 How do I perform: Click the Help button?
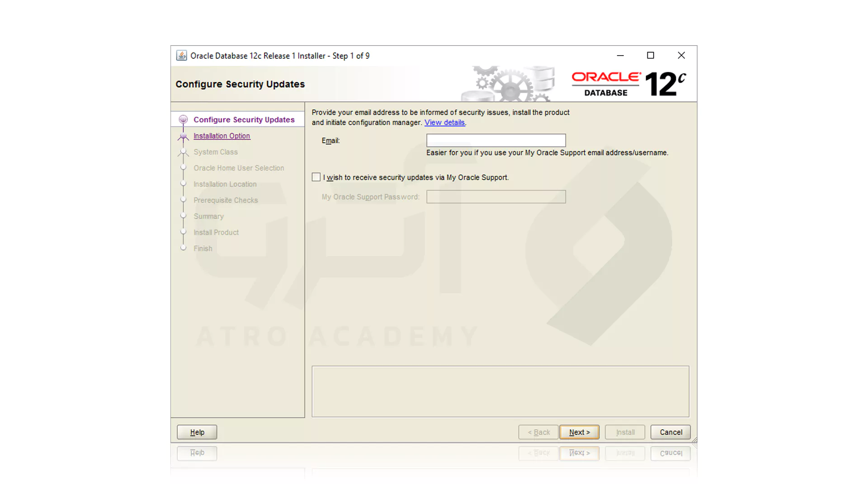pos(197,432)
